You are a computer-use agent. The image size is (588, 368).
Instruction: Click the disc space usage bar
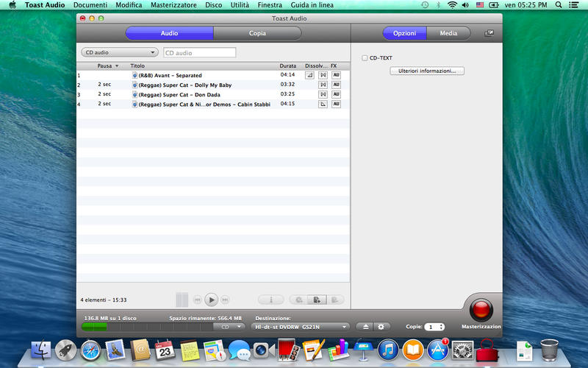[147, 327]
